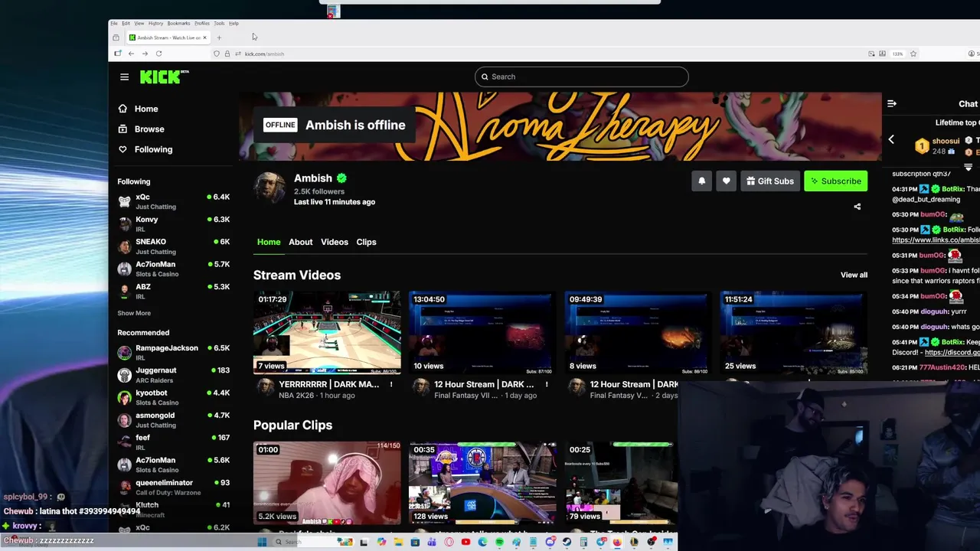980x551 pixels.
Task: Open the browser History menu
Action: [x=155, y=24]
